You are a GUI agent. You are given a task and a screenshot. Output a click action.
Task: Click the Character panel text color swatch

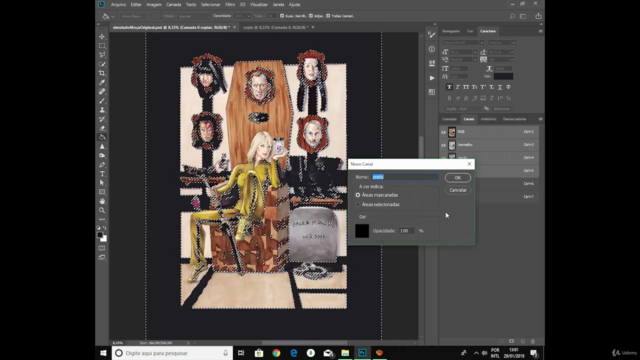pos(503,76)
